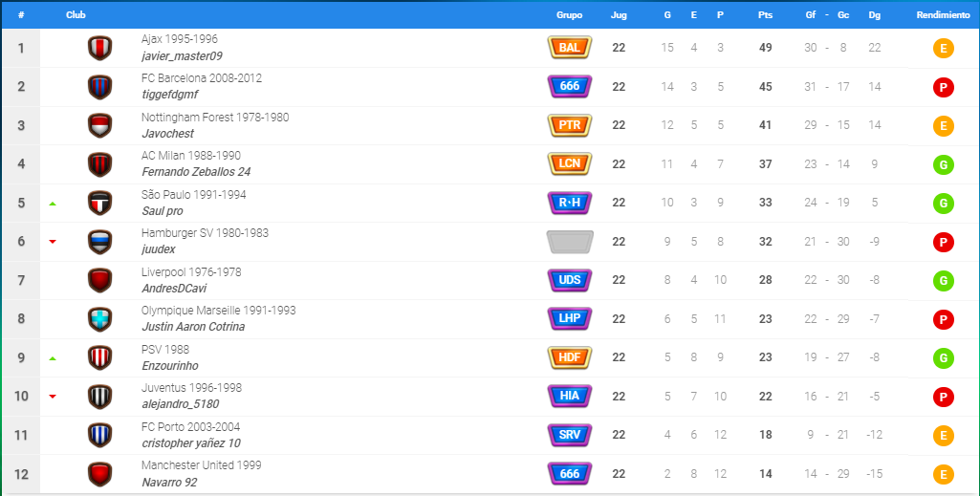Screen dimensions: 980x496
Task: Open manager cristopher yañez 10's profile
Action: click(x=191, y=442)
